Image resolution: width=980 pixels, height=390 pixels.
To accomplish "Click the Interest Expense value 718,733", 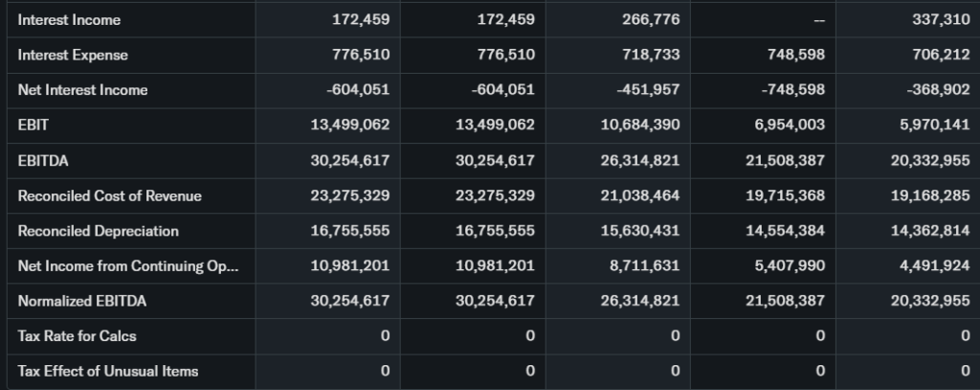I will 653,55.
